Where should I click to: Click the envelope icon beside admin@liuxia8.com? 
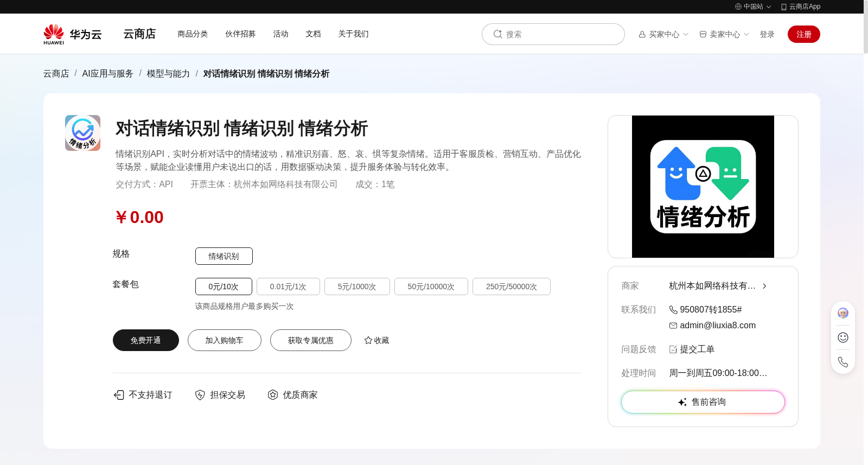(673, 326)
